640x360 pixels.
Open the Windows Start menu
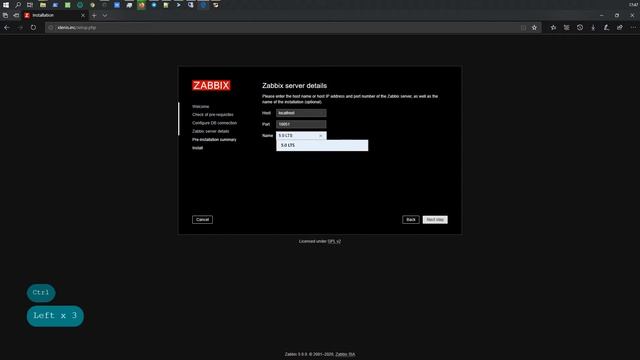(x=6, y=5)
